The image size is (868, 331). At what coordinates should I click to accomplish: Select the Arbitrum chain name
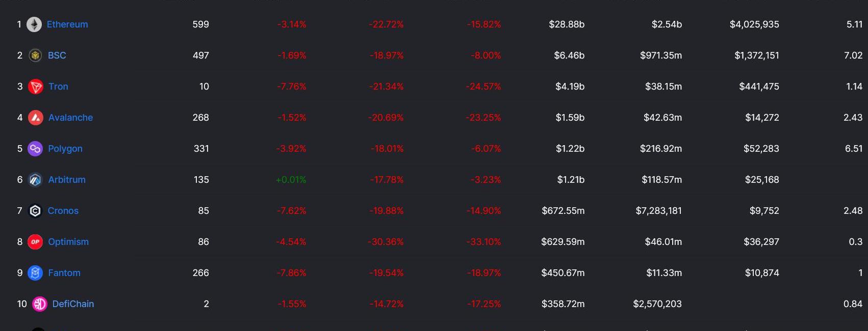click(67, 180)
